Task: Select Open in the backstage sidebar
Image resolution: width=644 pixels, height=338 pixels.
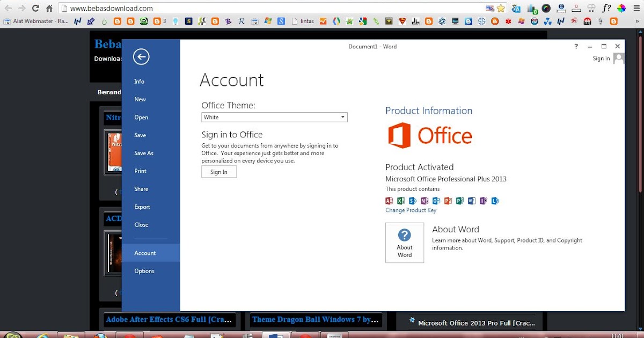Action: [x=151, y=117]
